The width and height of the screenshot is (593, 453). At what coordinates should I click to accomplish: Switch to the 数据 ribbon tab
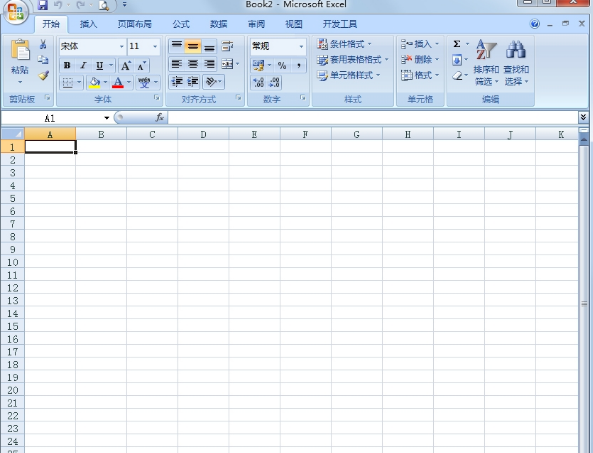(x=219, y=24)
